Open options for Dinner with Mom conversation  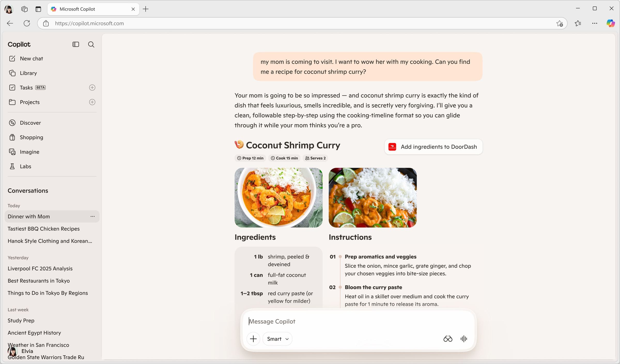pyautogui.click(x=92, y=216)
